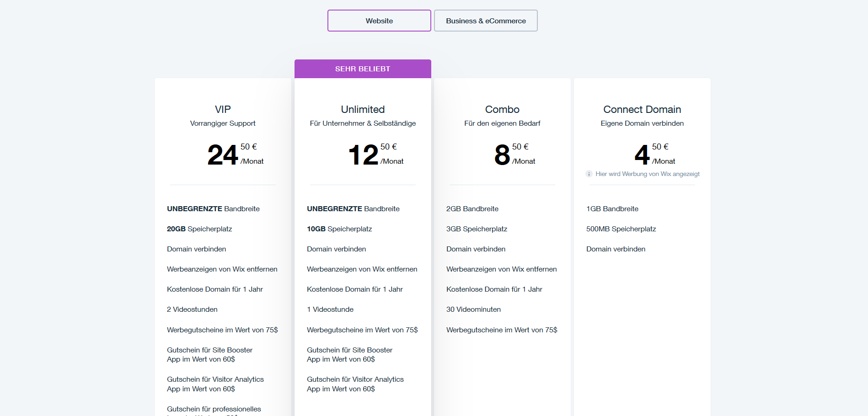
Task: Click VIP 'Gutschein für Visitor Analytics' feature
Action: [215, 384]
